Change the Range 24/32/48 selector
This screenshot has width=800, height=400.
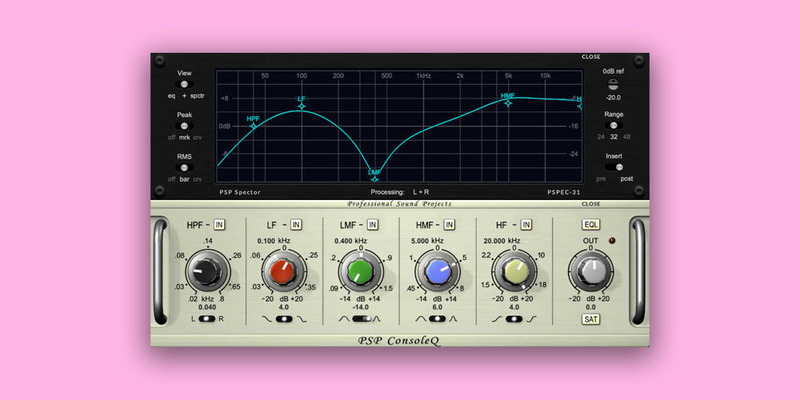pyautogui.click(x=613, y=126)
